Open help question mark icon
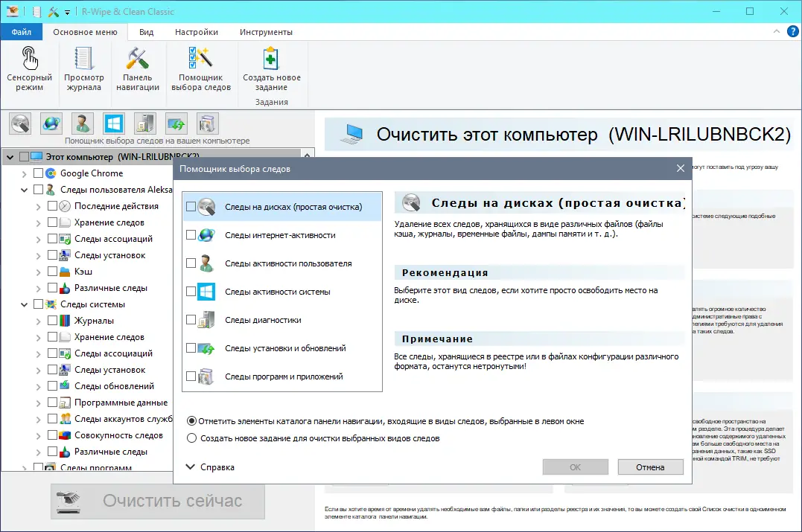This screenshot has height=532, width=802. [792, 32]
